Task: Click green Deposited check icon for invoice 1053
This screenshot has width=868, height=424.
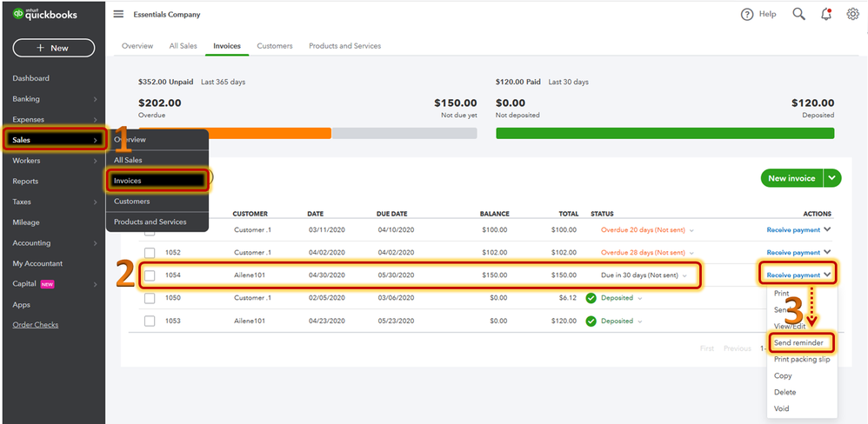Action: [591, 321]
